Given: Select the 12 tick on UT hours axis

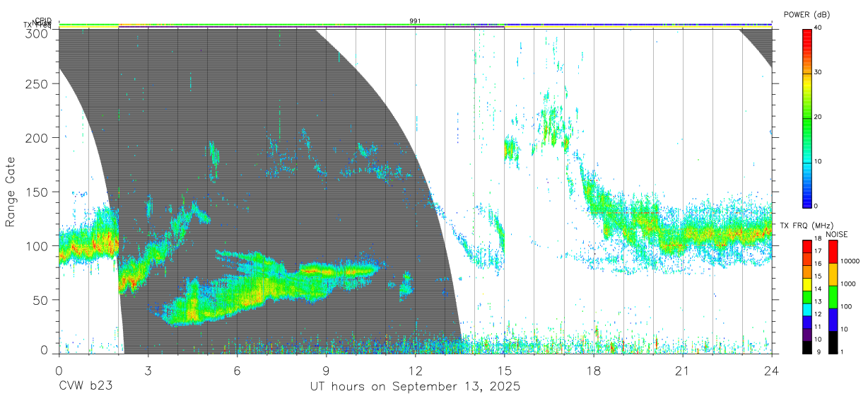Looking at the screenshot, I should pos(416,371).
